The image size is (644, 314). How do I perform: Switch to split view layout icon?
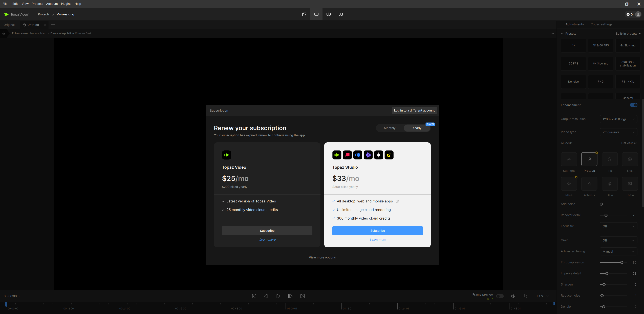coord(329,14)
